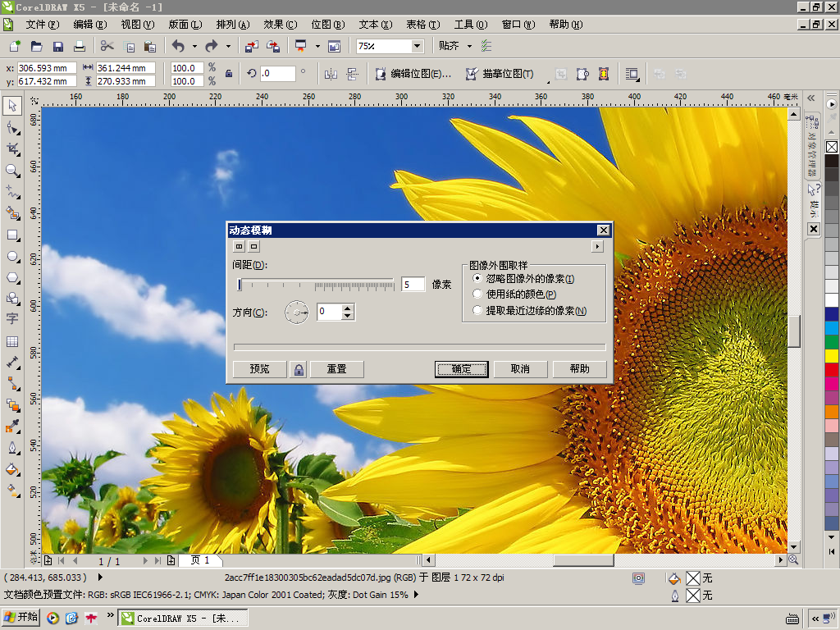Select the Zoom magnifier tool
The height and width of the screenshot is (630, 840).
click(x=12, y=170)
